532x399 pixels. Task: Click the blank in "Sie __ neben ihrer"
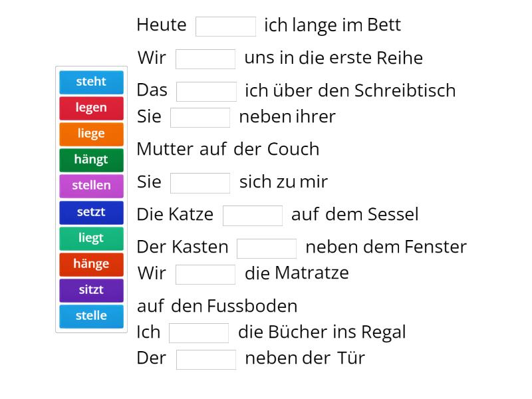click(200, 117)
